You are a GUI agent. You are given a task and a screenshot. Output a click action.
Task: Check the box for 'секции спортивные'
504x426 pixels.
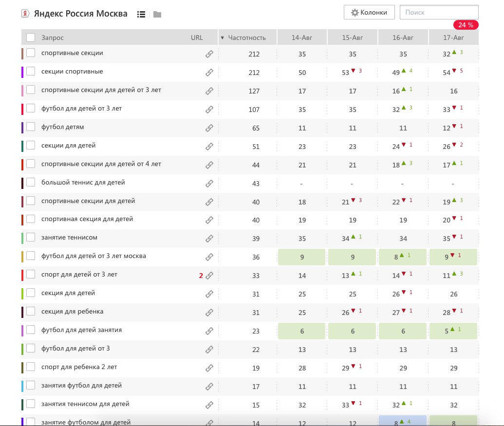[x=31, y=72]
